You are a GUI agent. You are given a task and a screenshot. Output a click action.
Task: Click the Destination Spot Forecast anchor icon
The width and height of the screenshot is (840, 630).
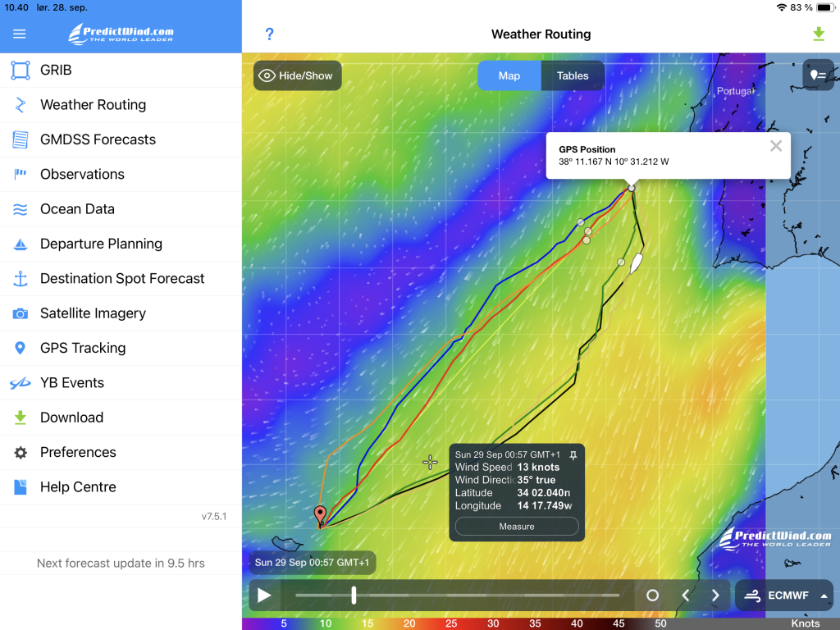pyautogui.click(x=21, y=279)
